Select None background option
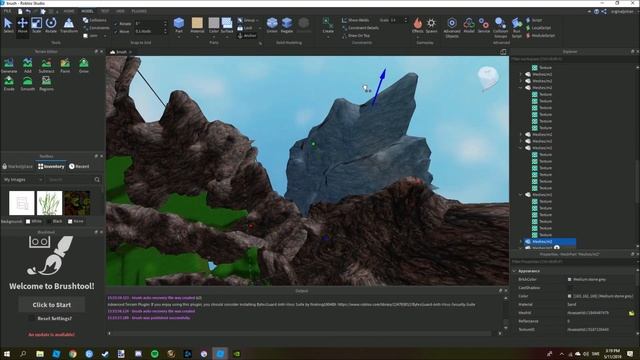Viewport: 640px width, 360px height. (70, 221)
